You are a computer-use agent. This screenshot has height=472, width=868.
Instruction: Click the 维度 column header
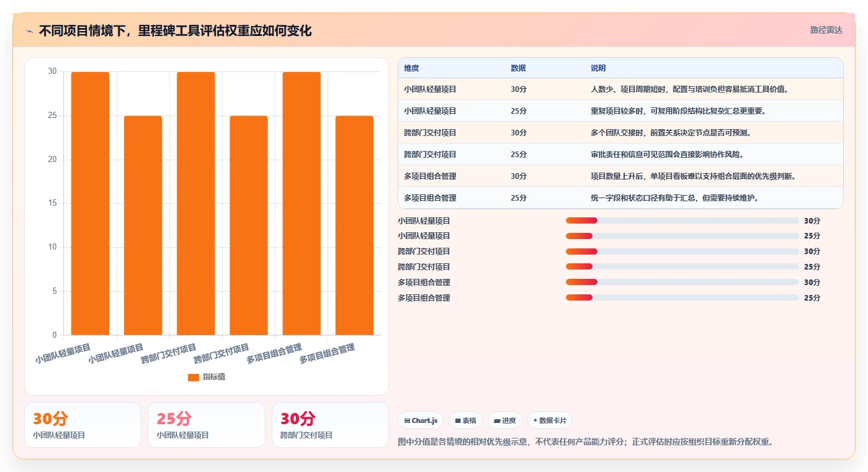(411, 68)
